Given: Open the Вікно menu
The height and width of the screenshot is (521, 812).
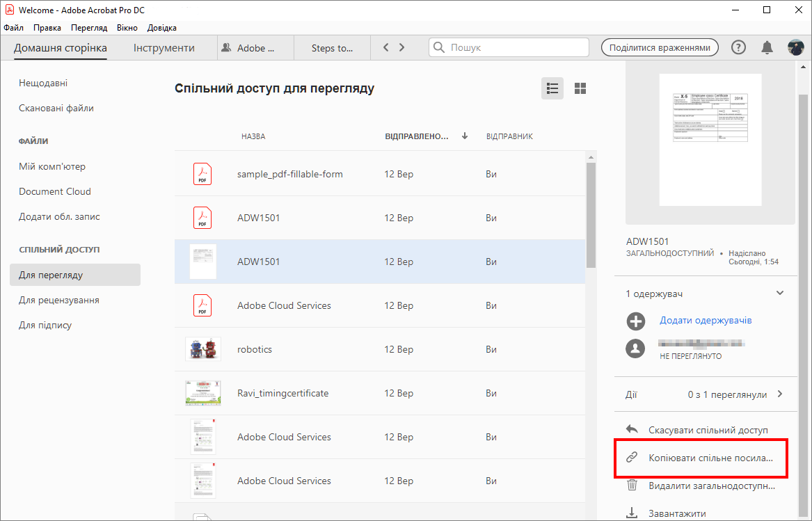Looking at the screenshot, I should 127,27.
